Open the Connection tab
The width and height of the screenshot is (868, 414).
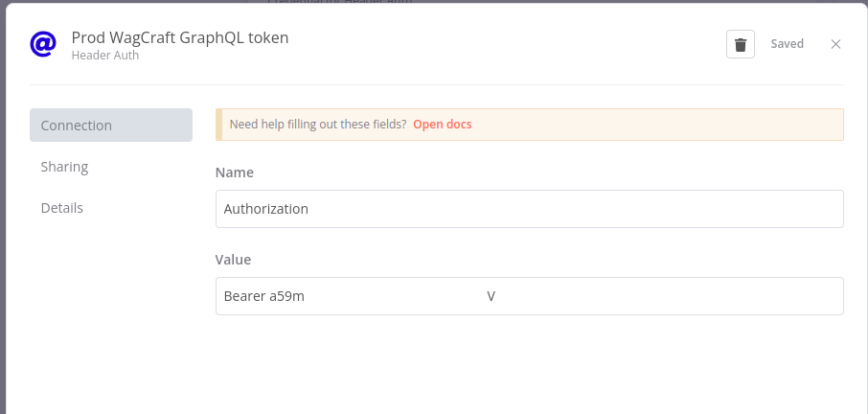(x=111, y=126)
